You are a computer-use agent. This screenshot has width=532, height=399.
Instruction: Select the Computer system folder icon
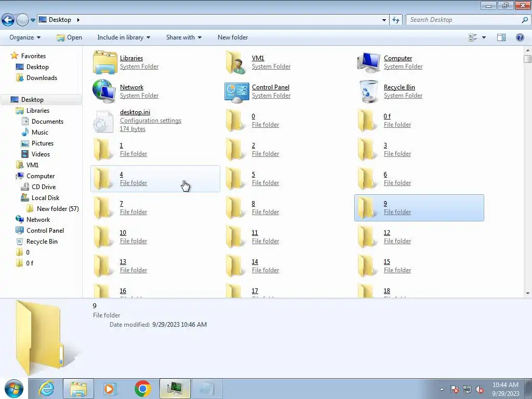click(x=368, y=62)
